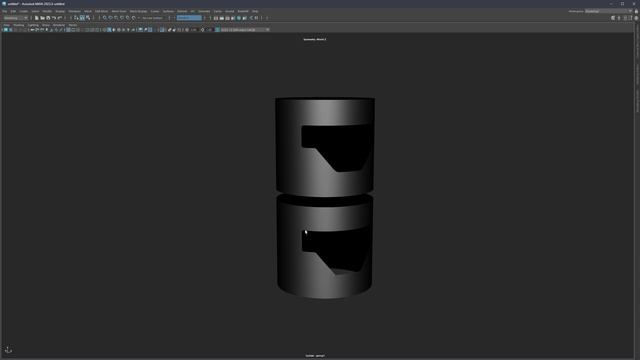The image size is (640, 360).
Task: Open the Workspace selector dropdown
Action: (608, 11)
